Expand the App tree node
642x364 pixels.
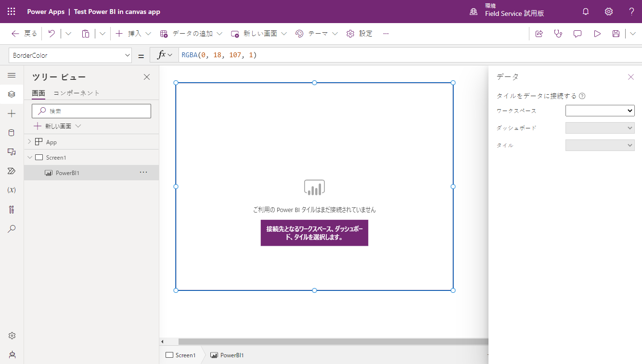click(29, 142)
